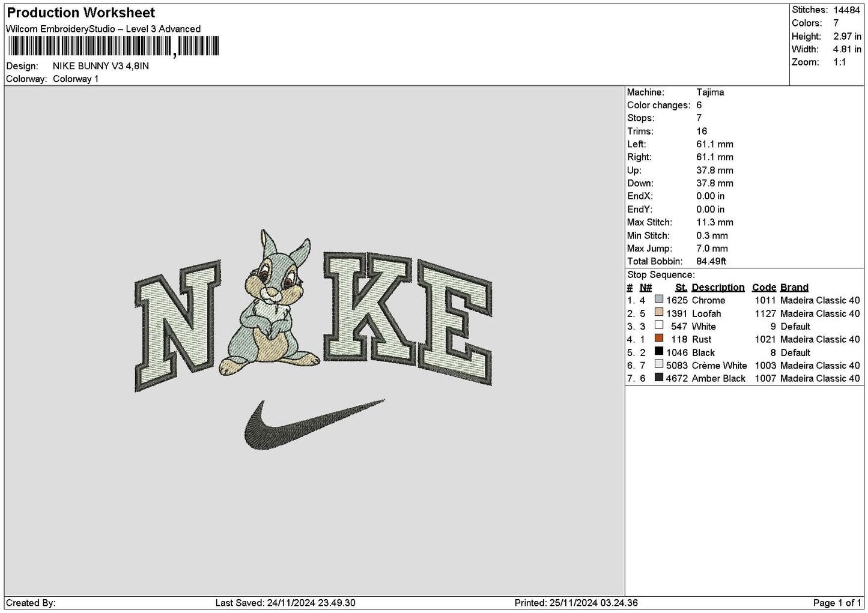Click the 'Amber Black' description text

pos(718,378)
